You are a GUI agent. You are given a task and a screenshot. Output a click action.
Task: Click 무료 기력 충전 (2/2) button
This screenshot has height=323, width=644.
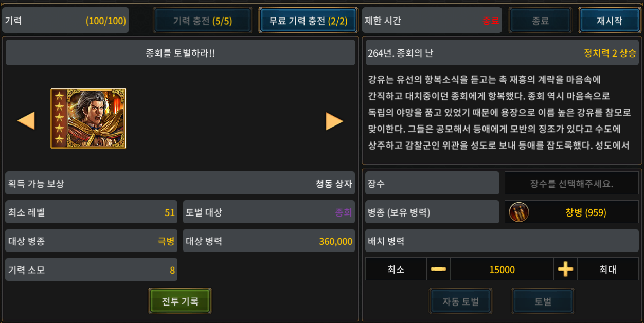308,21
